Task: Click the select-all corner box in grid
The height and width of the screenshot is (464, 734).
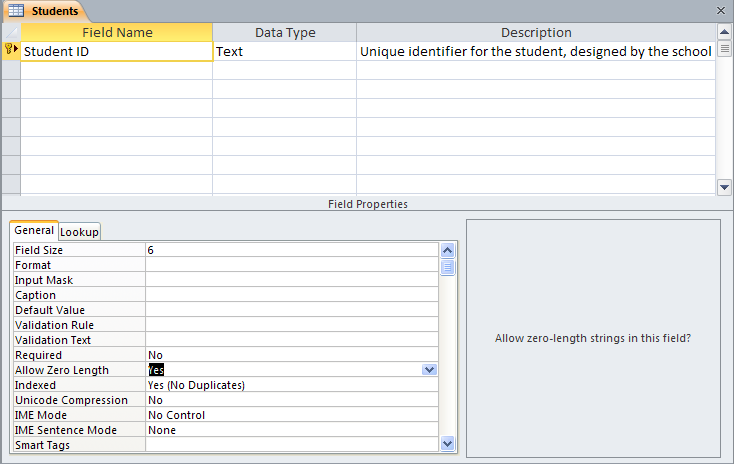Action: coord(11,32)
